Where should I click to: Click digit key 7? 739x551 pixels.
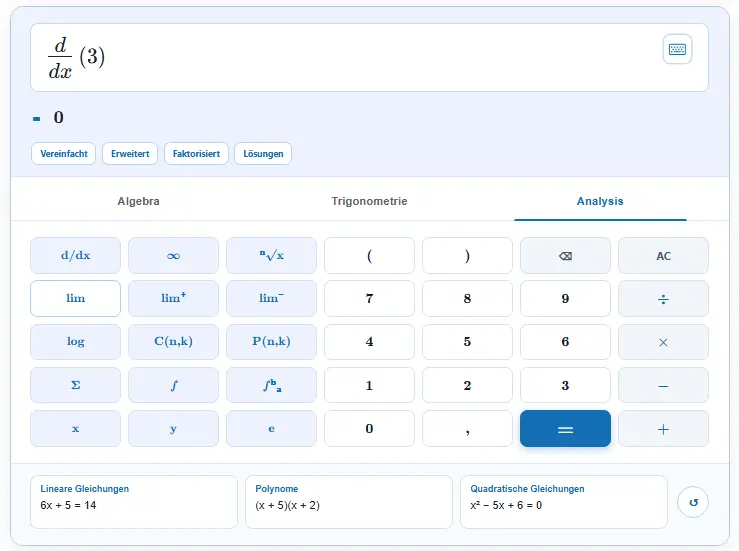(370, 298)
